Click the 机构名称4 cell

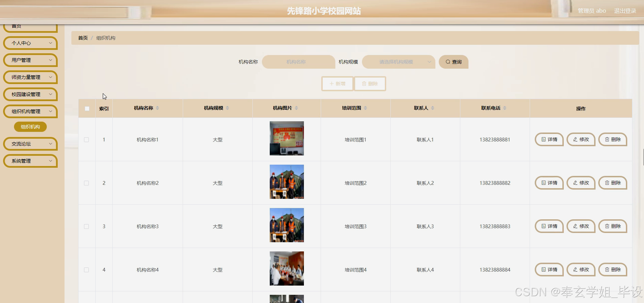[148, 270]
